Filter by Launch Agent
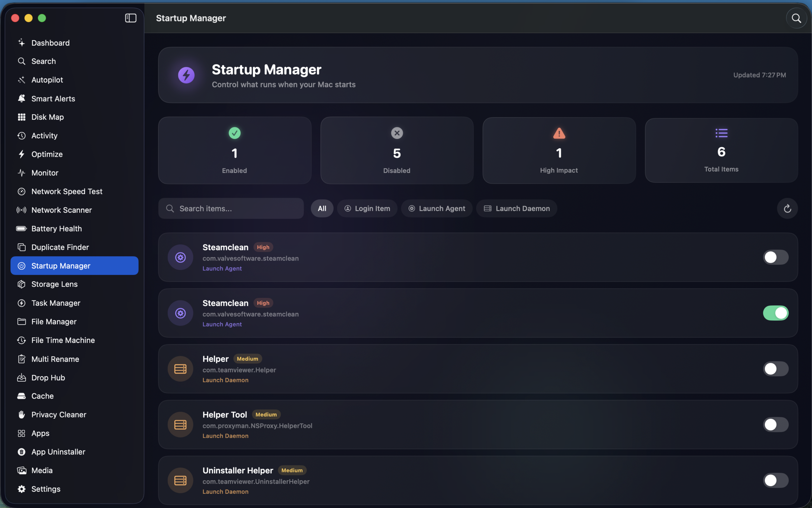 (x=436, y=209)
